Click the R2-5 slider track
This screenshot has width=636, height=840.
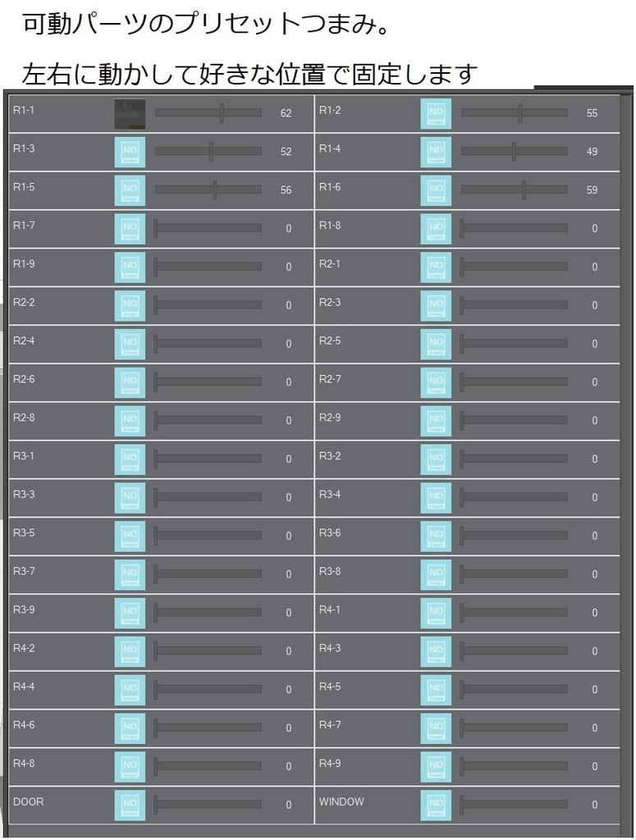tap(515, 344)
